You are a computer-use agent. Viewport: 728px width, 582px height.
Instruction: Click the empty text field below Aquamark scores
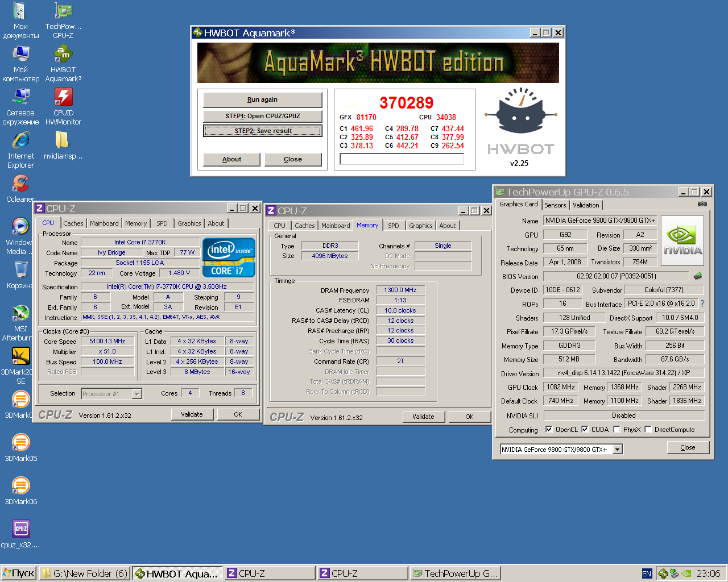point(402,159)
